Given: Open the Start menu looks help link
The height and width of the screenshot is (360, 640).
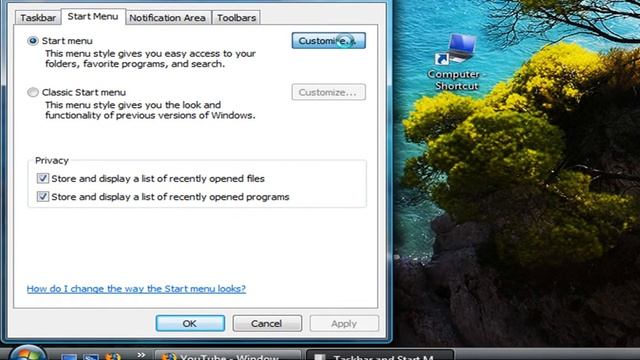Looking at the screenshot, I should click(136, 289).
